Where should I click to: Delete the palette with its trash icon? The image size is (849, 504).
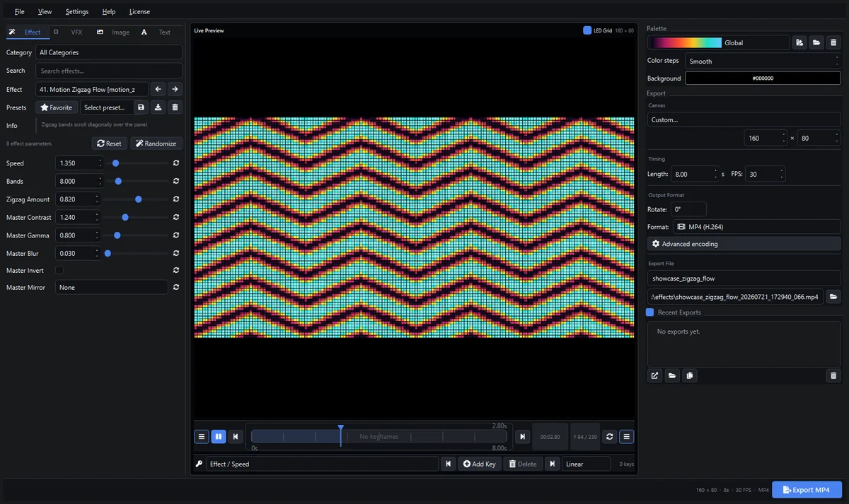pyautogui.click(x=833, y=42)
